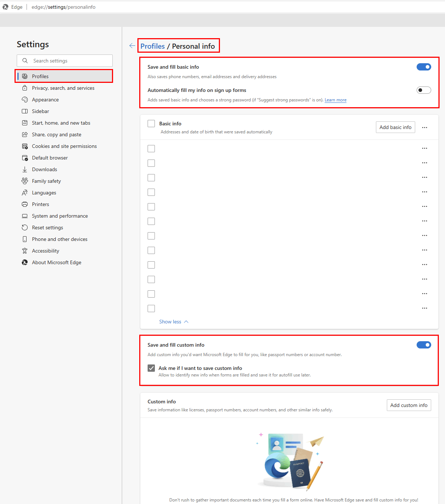The width and height of the screenshot is (445, 504).
Task: Click the Add basic info button
Action: click(396, 127)
